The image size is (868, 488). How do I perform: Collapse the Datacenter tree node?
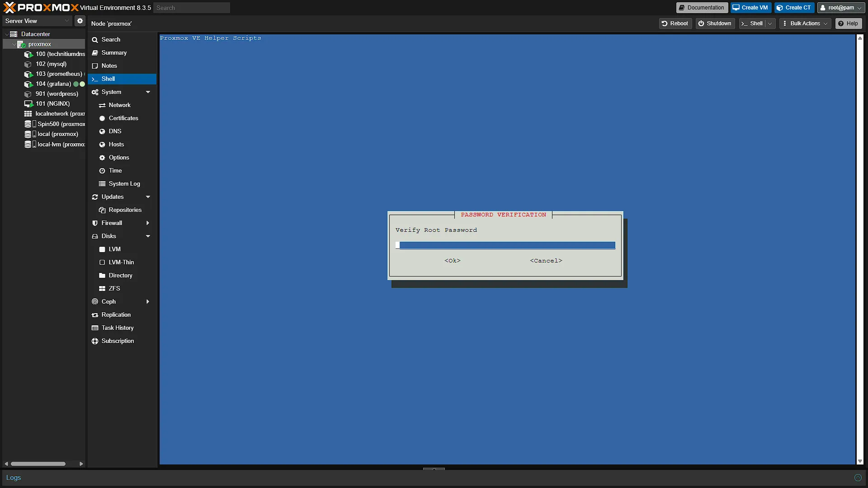7,34
